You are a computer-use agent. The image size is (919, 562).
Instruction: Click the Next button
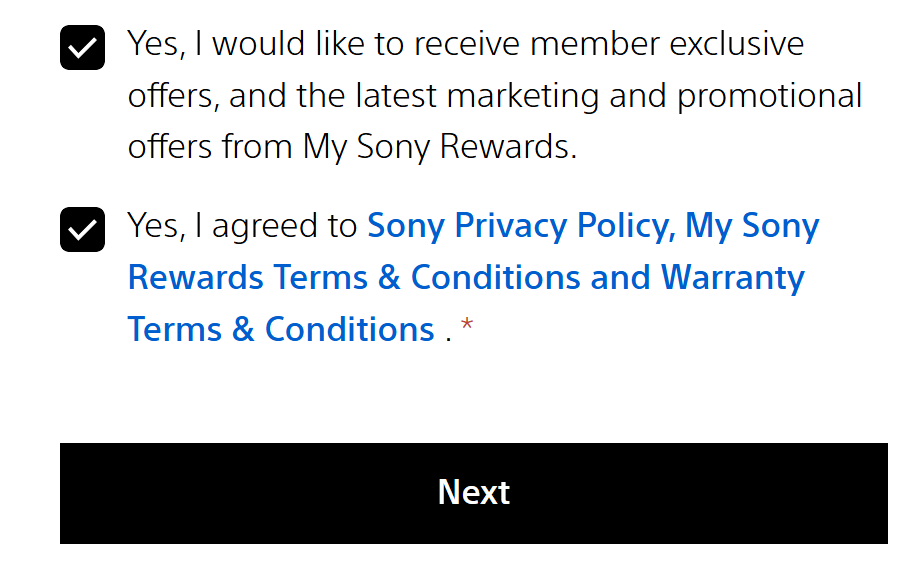473,493
